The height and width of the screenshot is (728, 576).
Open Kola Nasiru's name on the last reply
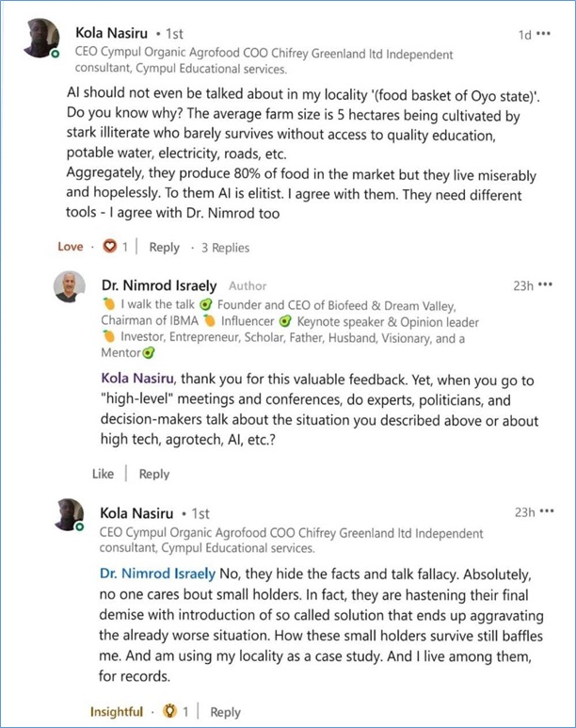pos(138,513)
